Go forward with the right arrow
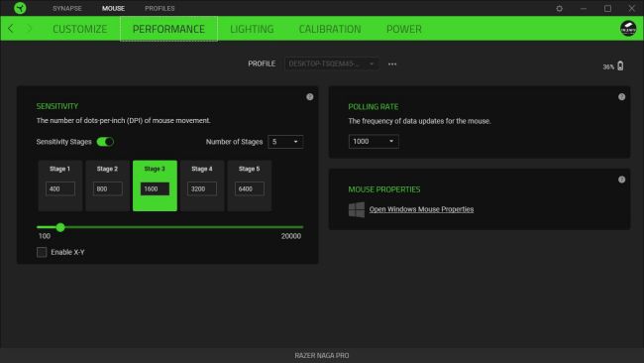The width and height of the screenshot is (644, 363). pyautogui.click(x=29, y=29)
